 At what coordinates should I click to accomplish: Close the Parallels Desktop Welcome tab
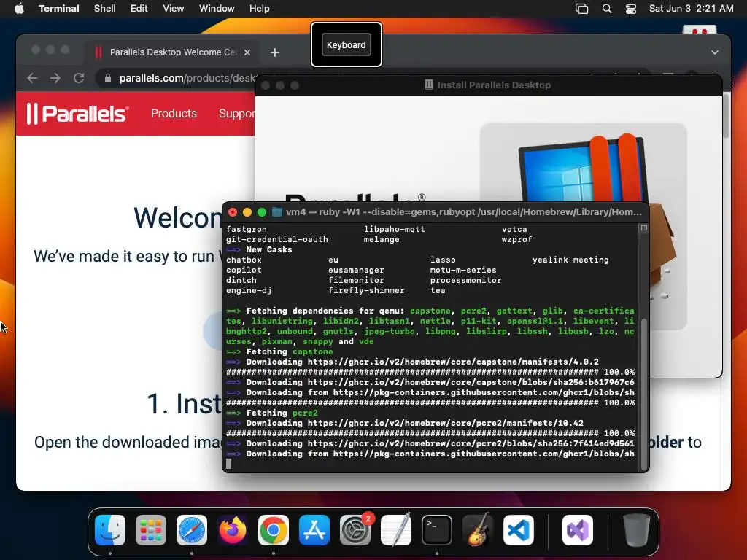pyautogui.click(x=247, y=52)
